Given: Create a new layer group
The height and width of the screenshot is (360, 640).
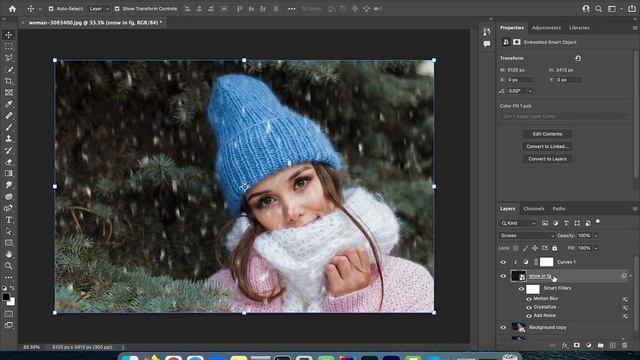Looking at the screenshot, I should [600, 345].
